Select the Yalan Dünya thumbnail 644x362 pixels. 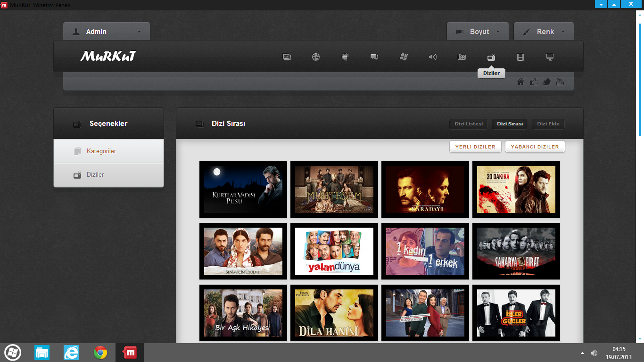coord(334,251)
